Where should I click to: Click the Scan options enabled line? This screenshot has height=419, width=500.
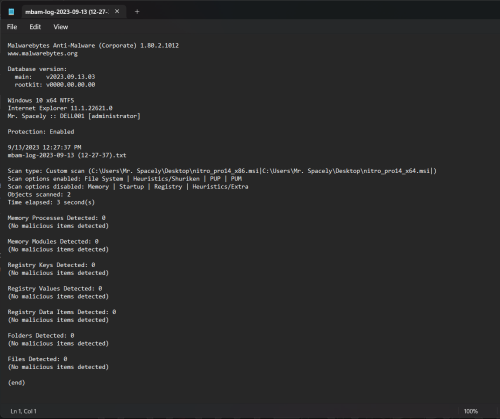pos(125,179)
